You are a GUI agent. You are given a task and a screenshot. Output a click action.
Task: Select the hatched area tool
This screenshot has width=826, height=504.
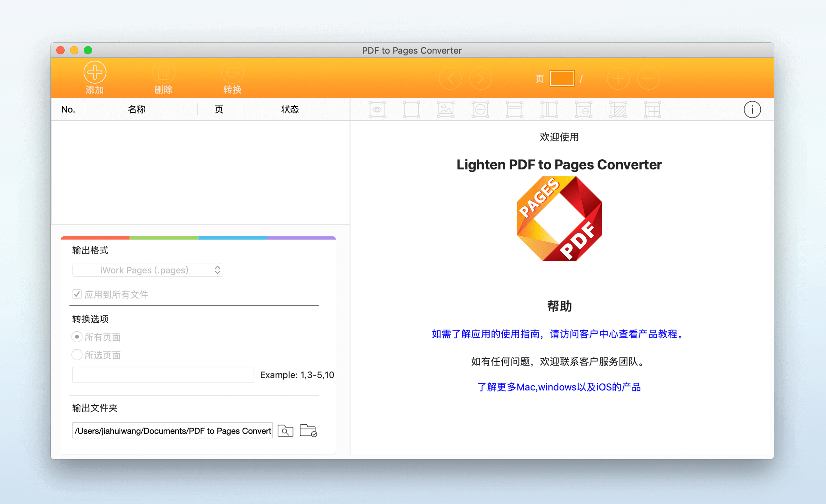coord(618,110)
